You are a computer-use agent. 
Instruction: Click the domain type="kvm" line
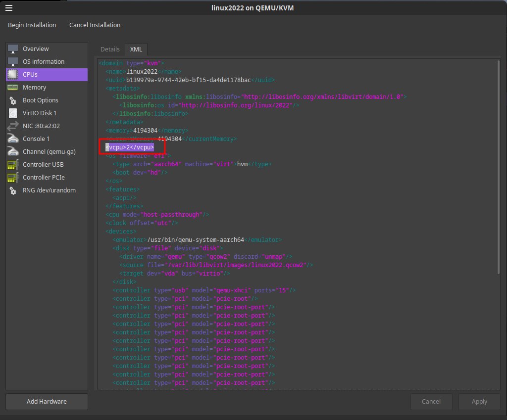[x=131, y=63]
